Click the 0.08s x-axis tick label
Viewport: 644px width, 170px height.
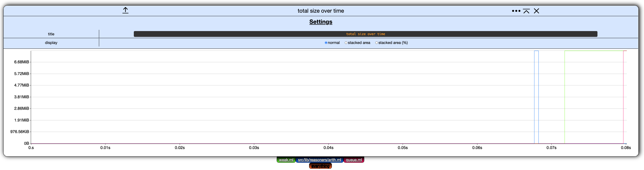click(626, 148)
